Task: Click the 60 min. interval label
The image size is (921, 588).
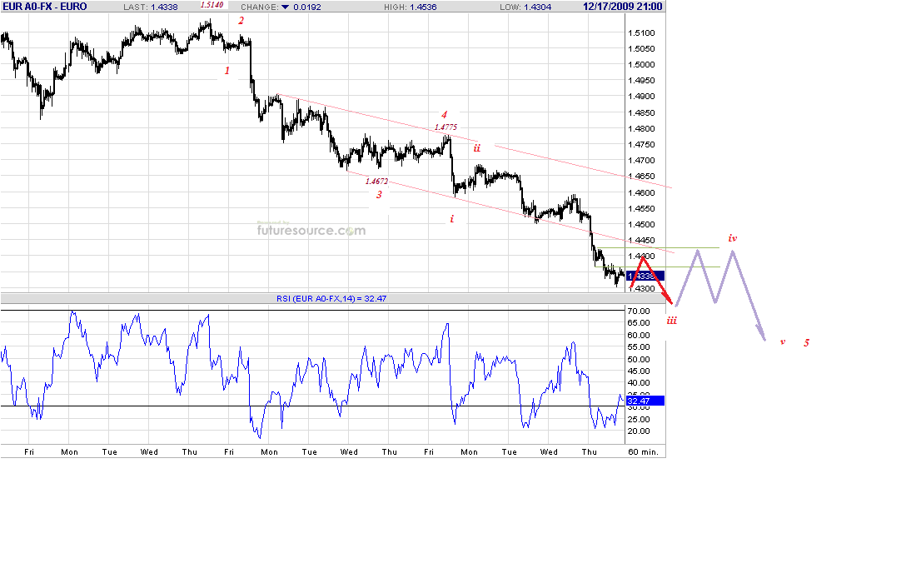Action: point(643,451)
